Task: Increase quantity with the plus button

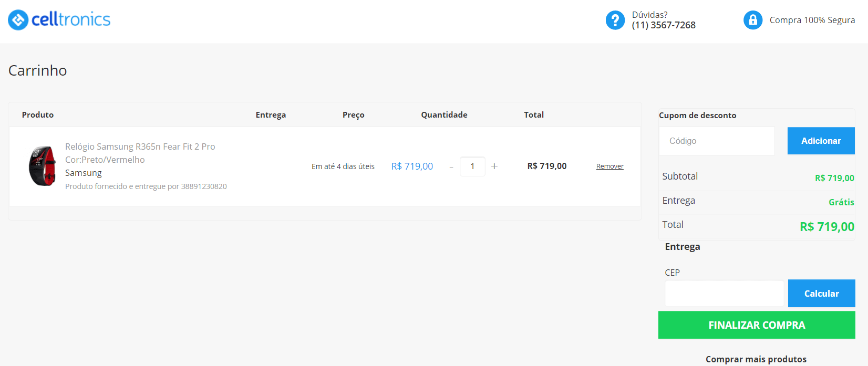Action: coord(494,166)
